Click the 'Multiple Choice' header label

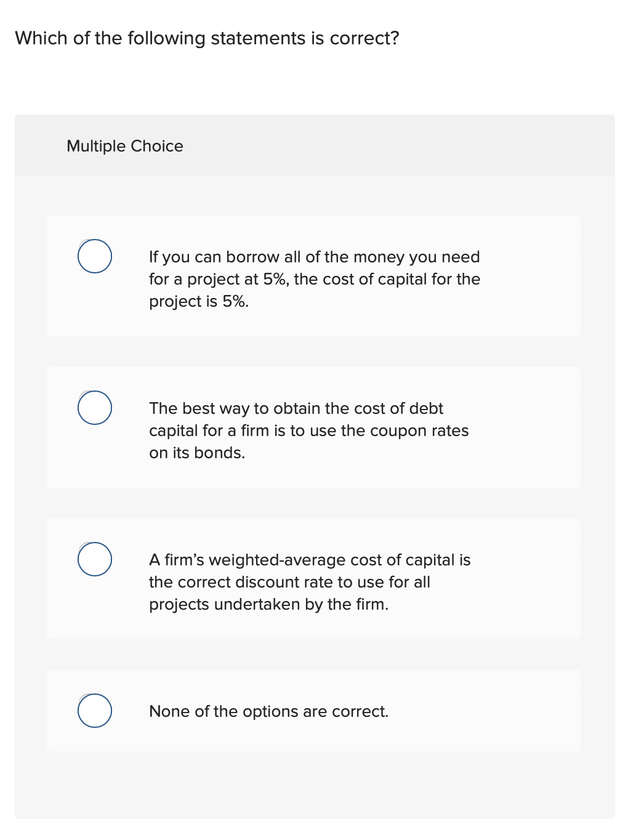pos(125,147)
